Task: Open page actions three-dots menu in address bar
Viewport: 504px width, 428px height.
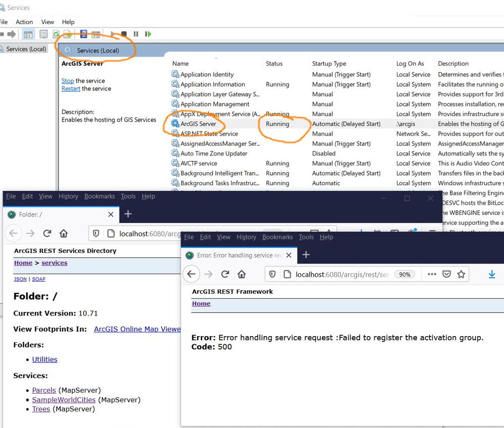Action: [432, 274]
